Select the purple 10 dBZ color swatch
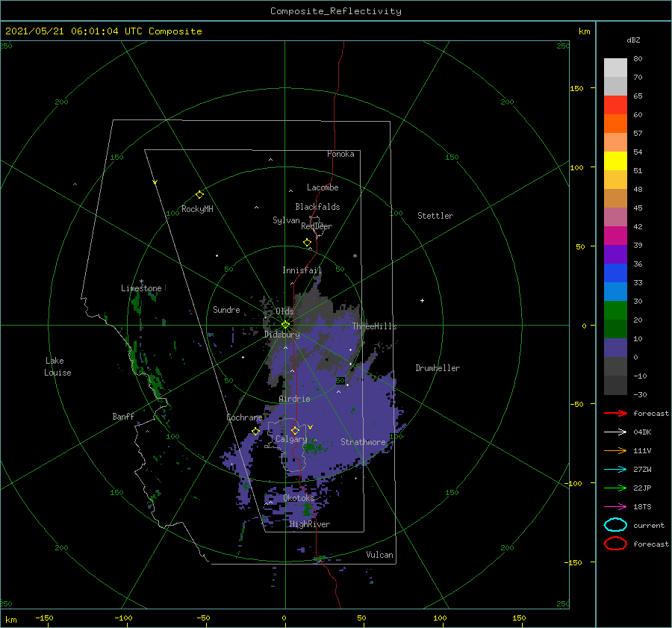 tap(615, 348)
